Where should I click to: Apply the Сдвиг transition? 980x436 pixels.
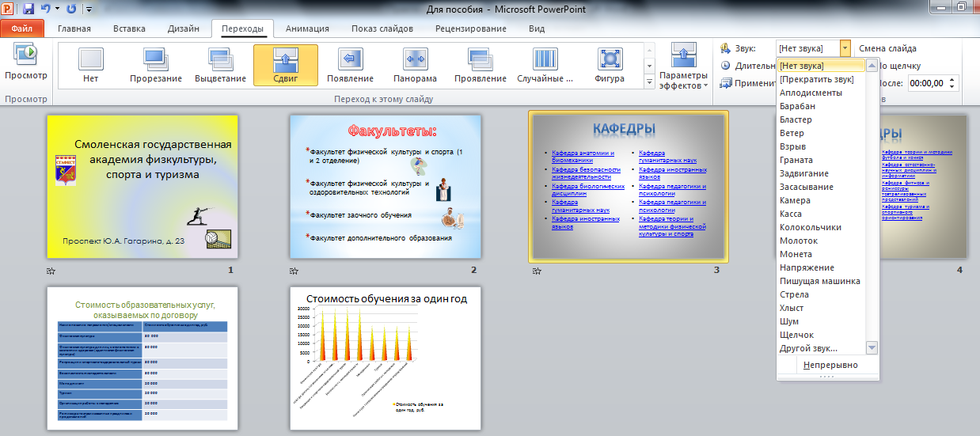point(286,64)
